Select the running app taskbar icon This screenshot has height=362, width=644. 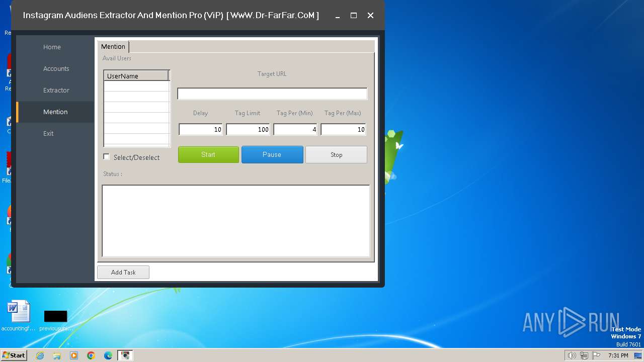[125, 355]
